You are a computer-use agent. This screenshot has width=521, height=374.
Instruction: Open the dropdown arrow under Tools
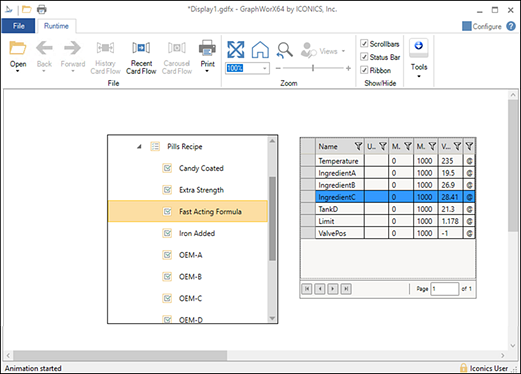[419, 76]
